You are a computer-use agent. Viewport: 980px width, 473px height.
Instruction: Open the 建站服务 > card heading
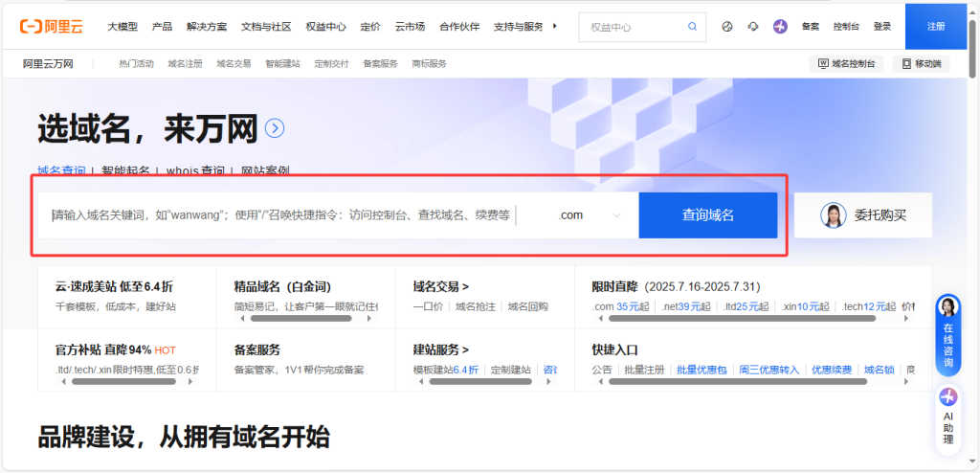440,349
